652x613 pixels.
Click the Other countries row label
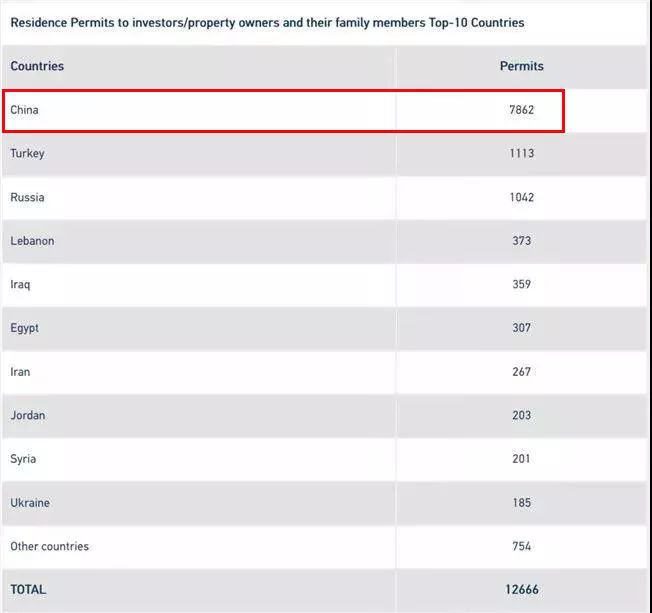pyautogui.click(x=49, y=546)
